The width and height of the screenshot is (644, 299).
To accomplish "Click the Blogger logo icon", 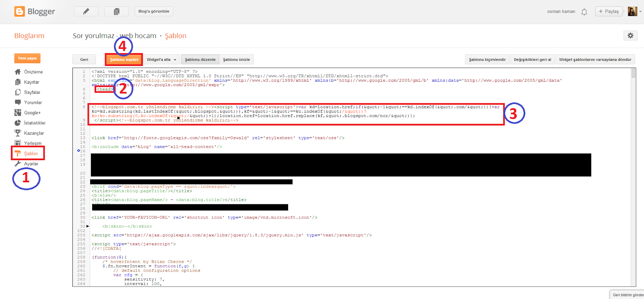I will click(19, 11).
